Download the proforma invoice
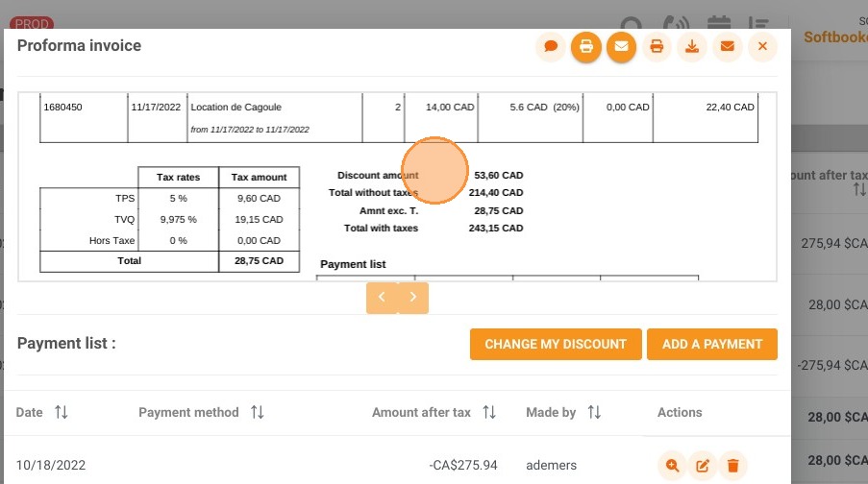 point(692,46)
